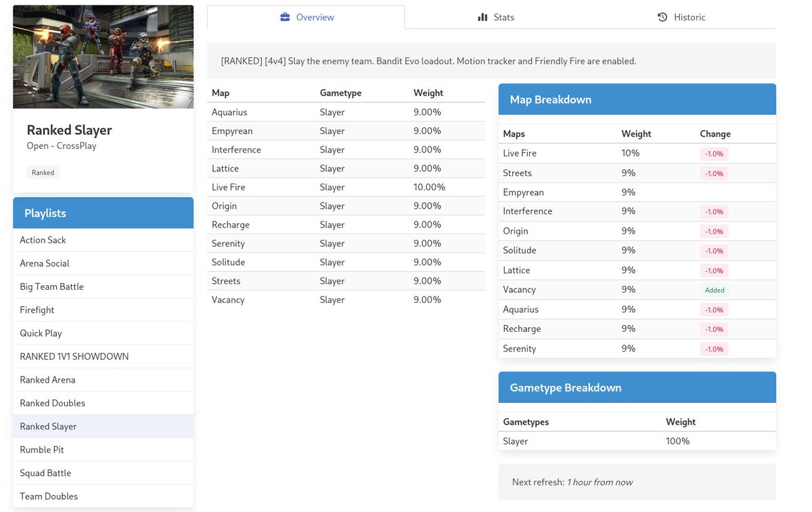Click Live Fire in the left map table
812x512 pixels.
coord(229,187)
